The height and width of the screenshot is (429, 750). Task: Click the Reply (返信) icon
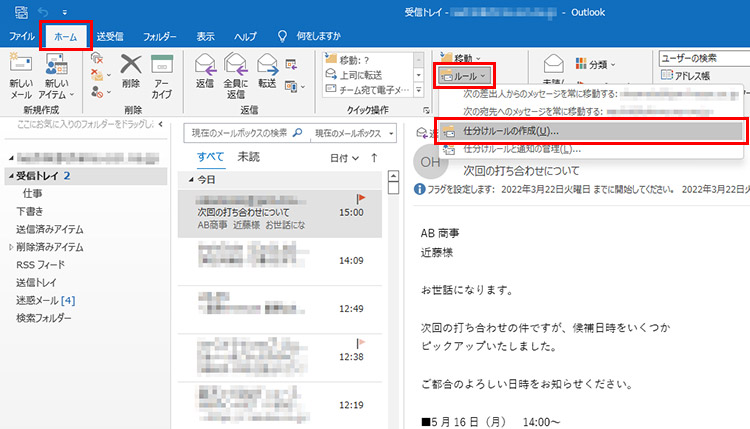click(x=205, y=65)
